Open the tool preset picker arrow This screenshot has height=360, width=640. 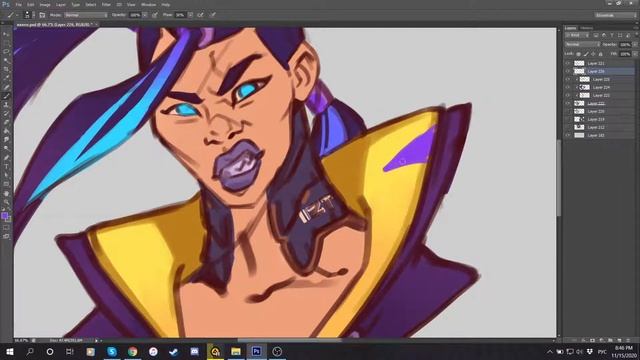tap(17, 15)
